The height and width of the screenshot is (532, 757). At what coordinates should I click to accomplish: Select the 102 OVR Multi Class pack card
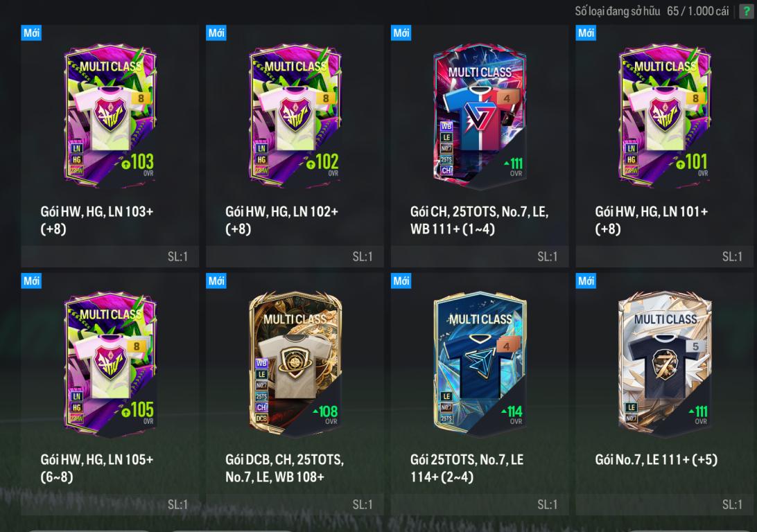(x=295, y=116)
